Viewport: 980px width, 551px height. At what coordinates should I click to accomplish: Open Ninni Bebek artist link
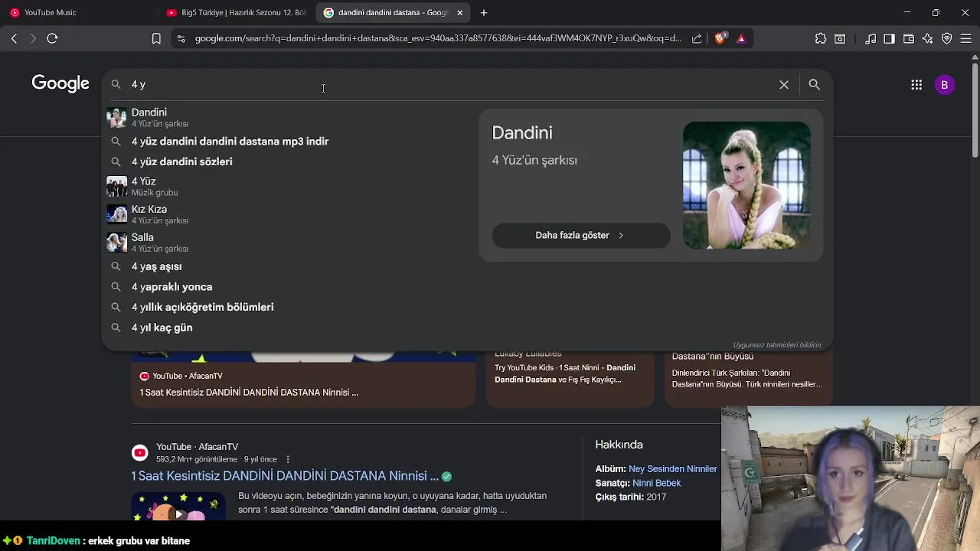[x=656, y=484]
